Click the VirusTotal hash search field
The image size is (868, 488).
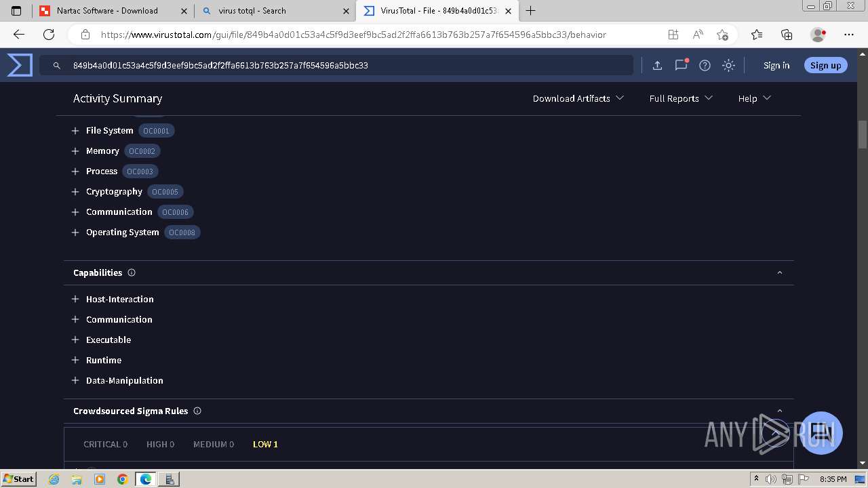(x=336, y=66)
